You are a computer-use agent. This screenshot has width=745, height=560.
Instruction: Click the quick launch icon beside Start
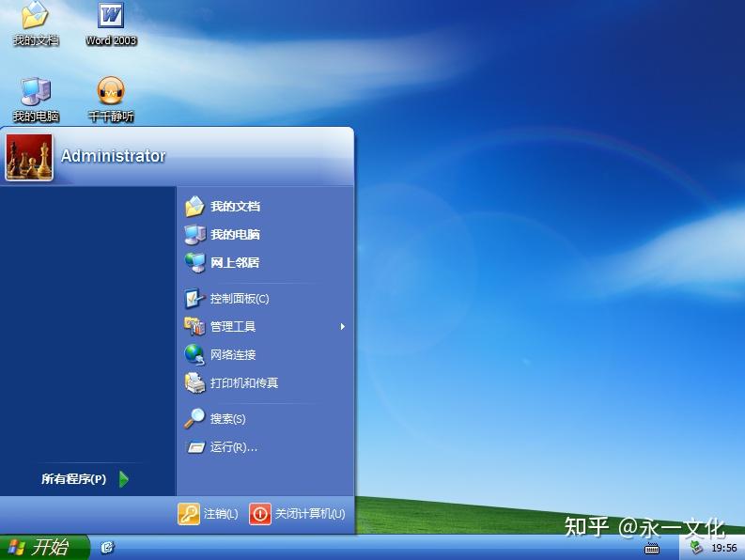tap(108, 548)
